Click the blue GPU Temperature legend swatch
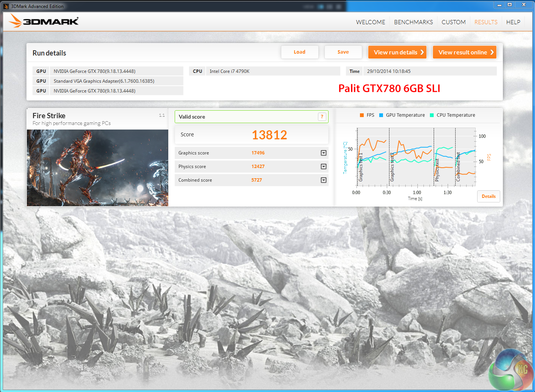The width and height of the screenshot is (535, 392). tap(381, 115)
